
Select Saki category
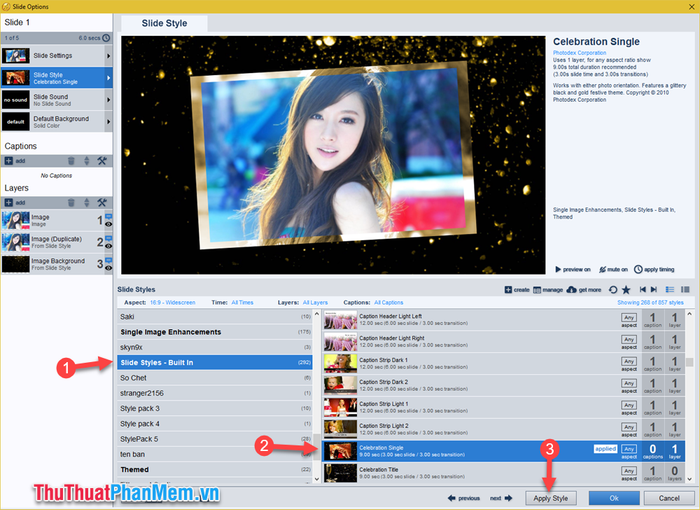(215, 317)
